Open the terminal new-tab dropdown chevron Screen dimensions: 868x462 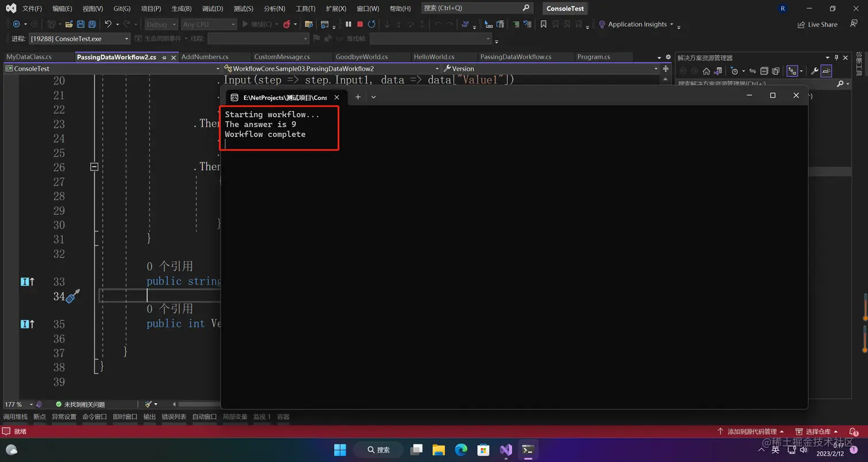373,97
